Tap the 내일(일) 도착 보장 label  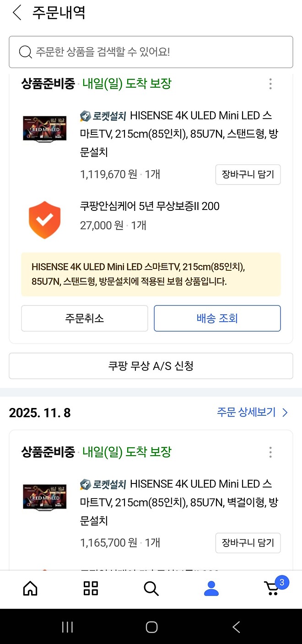(126, 84)
